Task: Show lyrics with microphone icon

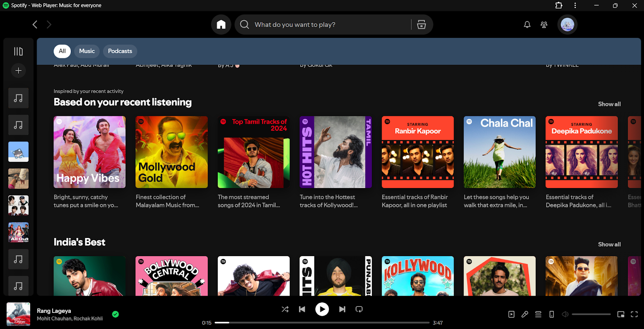Action: 525,315
